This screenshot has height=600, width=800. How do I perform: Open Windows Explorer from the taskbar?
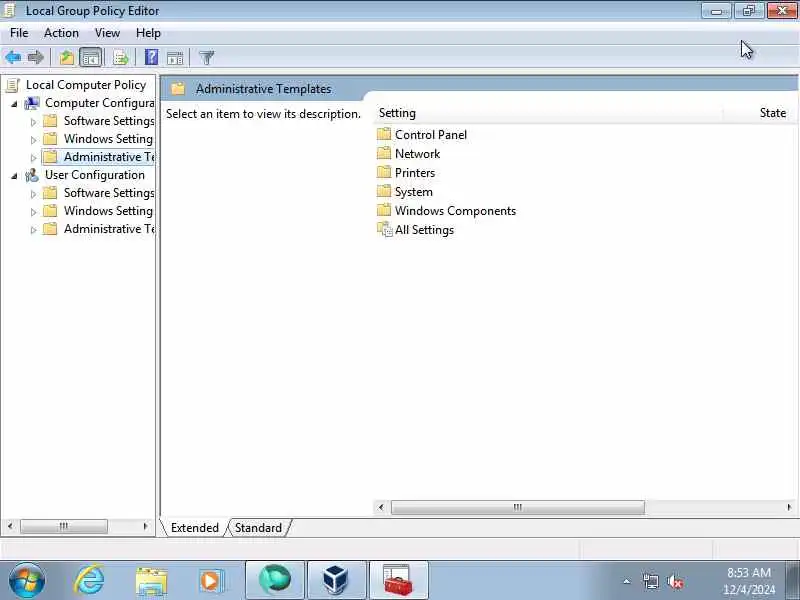pyautogui.click(x=151, y=581)
